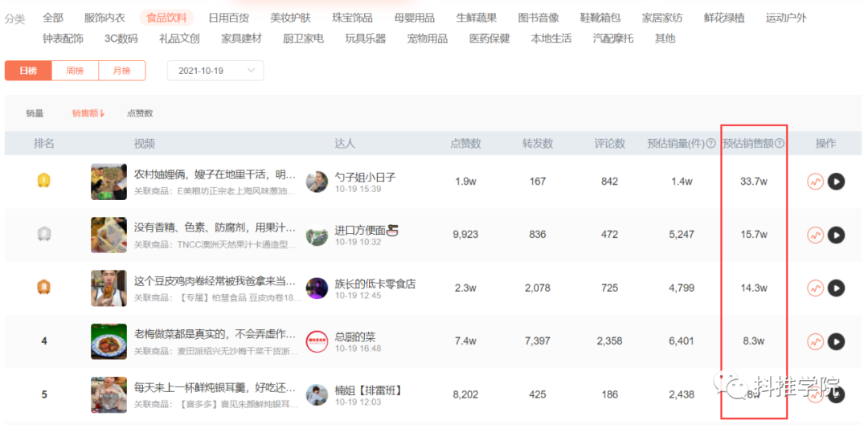868x425 pixels.
Task: Play video in 进口方便面 row
Action: [836, 235]
